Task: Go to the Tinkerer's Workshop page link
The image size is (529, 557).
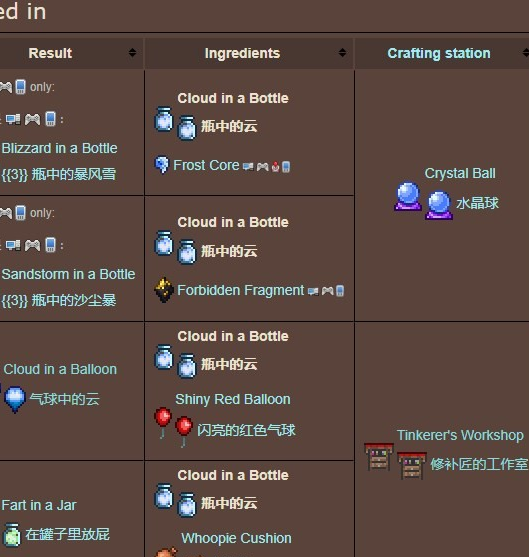Action: 460,435
